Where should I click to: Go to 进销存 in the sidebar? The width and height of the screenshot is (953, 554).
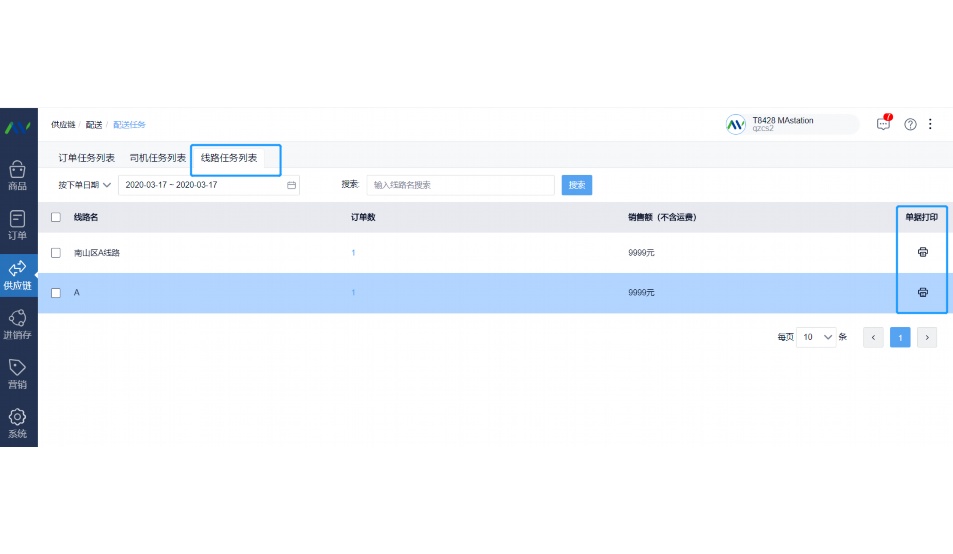point(17,324)
